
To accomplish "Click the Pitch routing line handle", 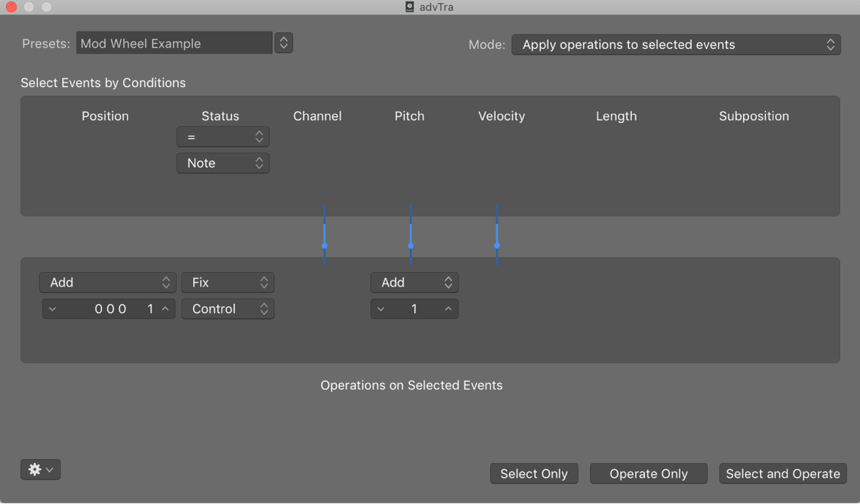I will (410, 245).
